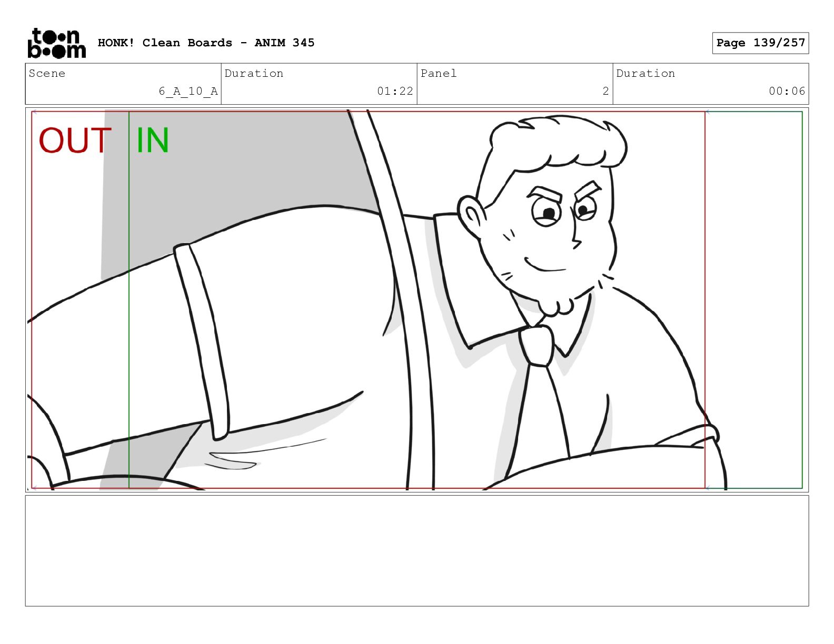Select the Page 139/257 indicator box
Screen dimensions: 834x644
pos(760,43)
